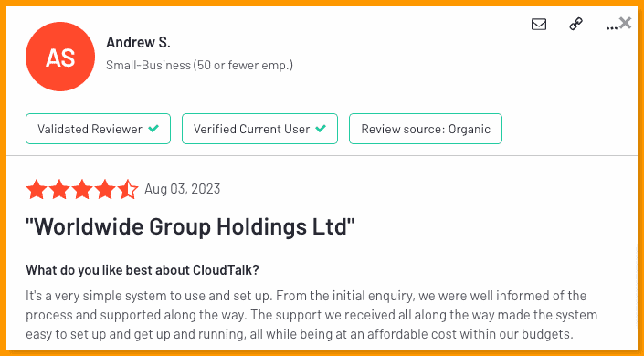644x356 pixels.
Task: Click the review body paragraph text
Action: tap(311, 315)
